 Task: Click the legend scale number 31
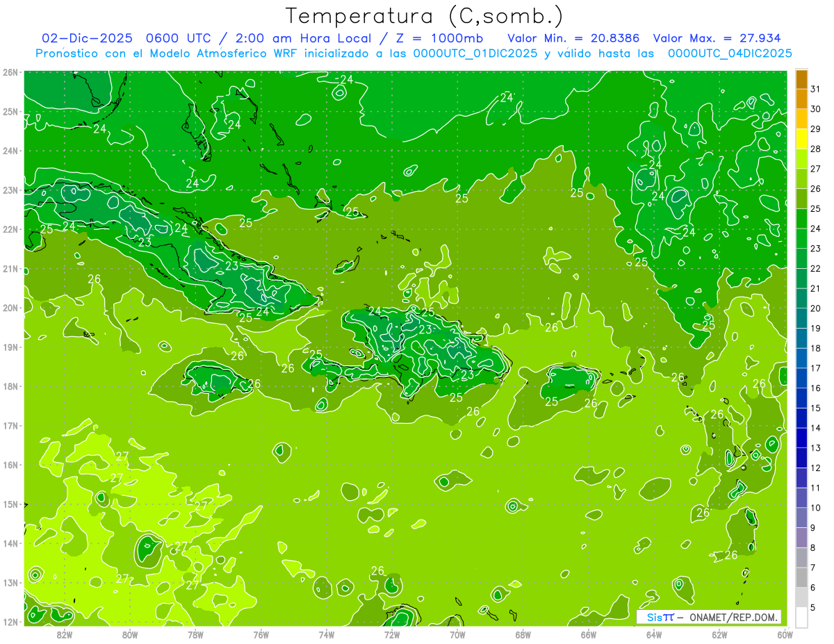tap(815, 88)
